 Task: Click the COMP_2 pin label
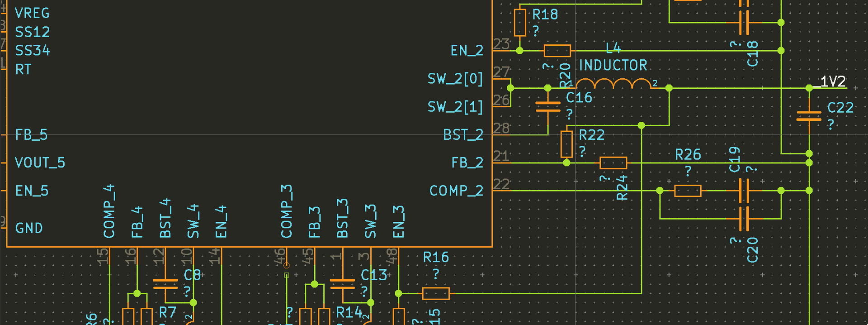[x=456, y=191]
